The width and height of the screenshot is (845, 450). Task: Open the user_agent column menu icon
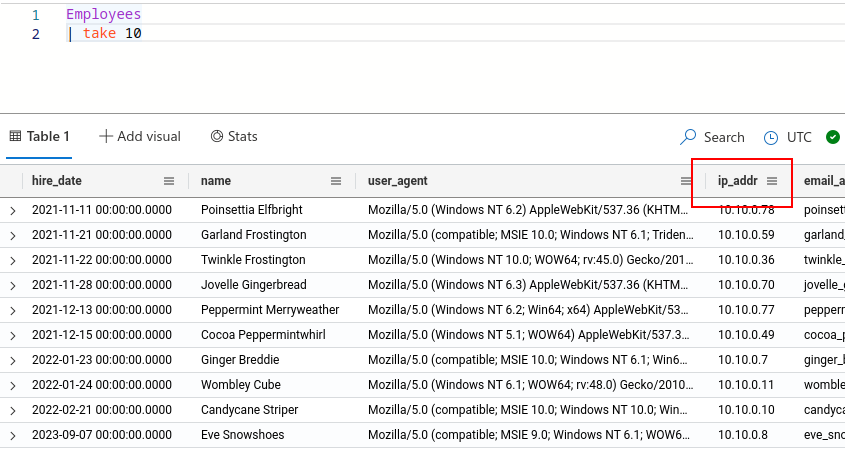pos(686,181)
